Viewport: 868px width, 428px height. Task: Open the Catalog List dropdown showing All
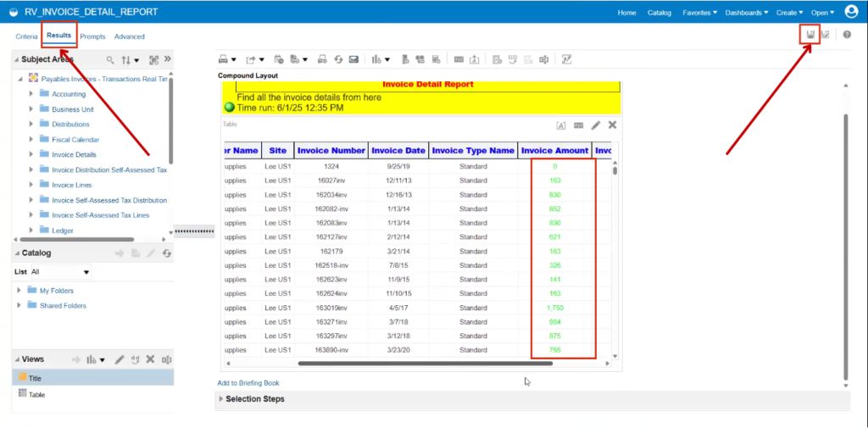tap(60, 272)
